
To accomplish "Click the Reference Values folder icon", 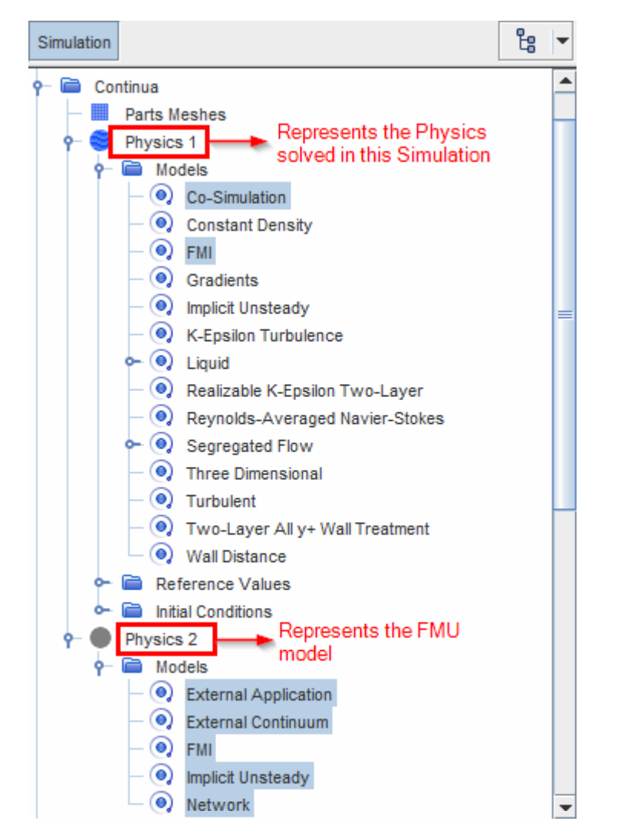I will pyautogui.click(x=132, y=583).
